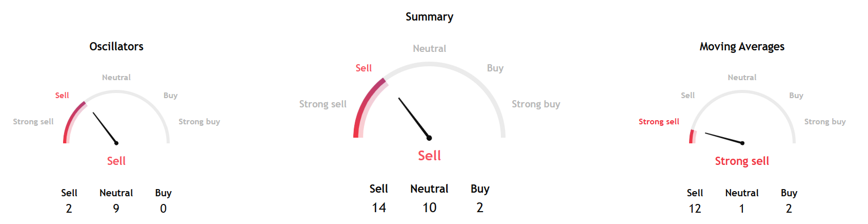Click the Summary Sell count of 14
Image resolution: width=868 pixels, height=224 pixels.
pos(379,208)
